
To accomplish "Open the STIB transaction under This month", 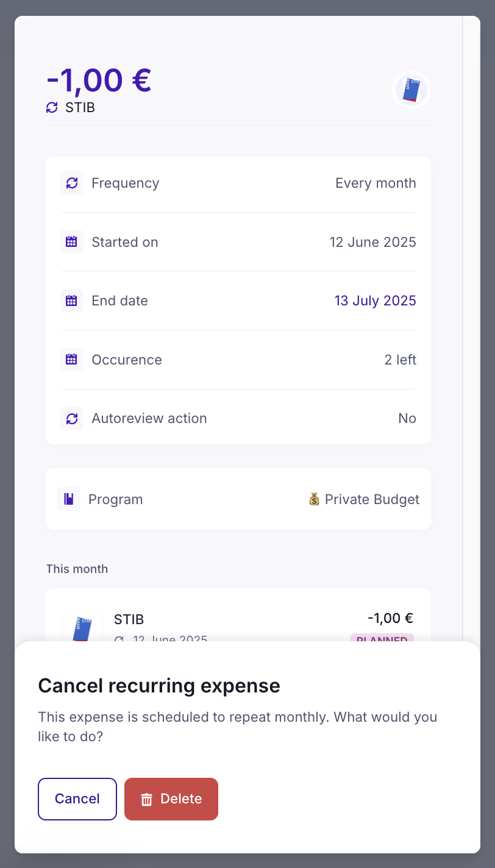I will [x=238, y=621].
